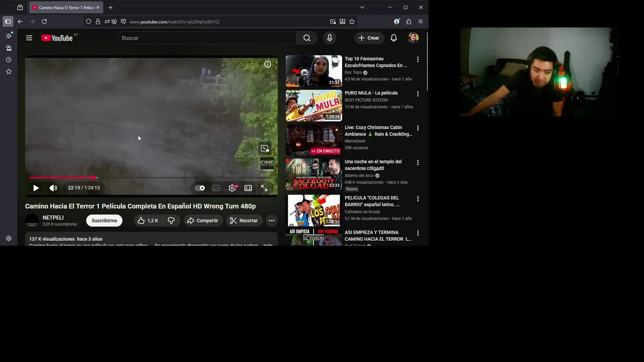
Task: Open a new browser tab
Action: 110,8
